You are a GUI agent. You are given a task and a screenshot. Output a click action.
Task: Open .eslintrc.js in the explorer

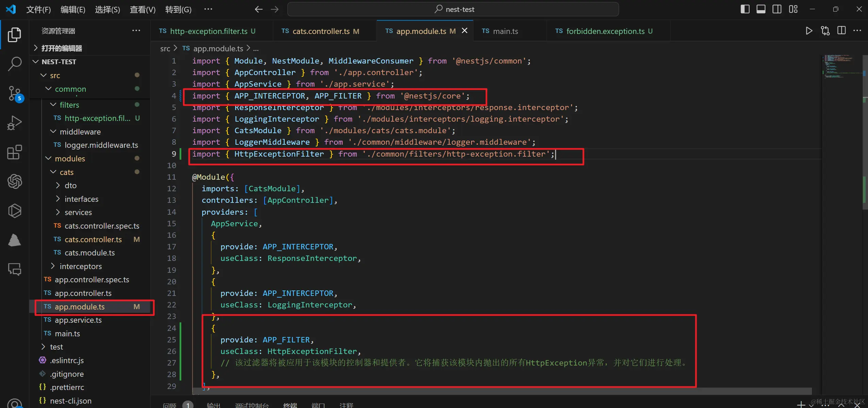[x=90, y=360]
